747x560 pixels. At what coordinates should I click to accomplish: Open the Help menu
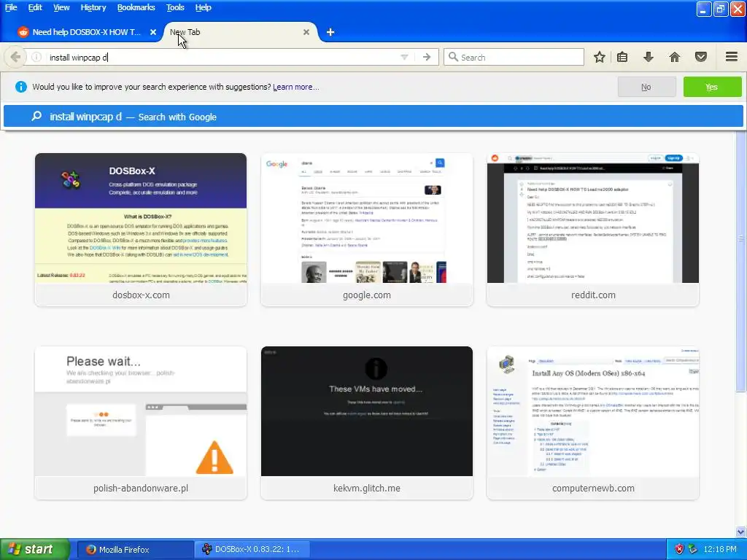(203, 7)
